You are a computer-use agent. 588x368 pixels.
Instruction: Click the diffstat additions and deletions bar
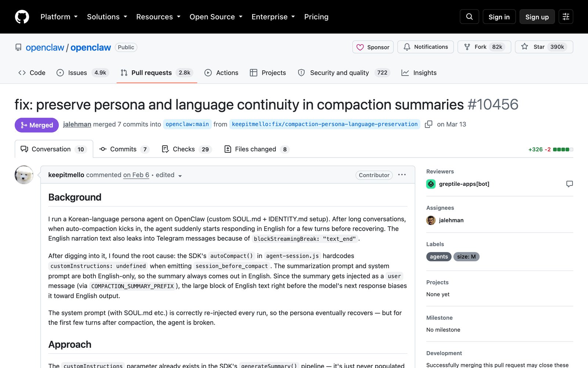tap(551, 149)
